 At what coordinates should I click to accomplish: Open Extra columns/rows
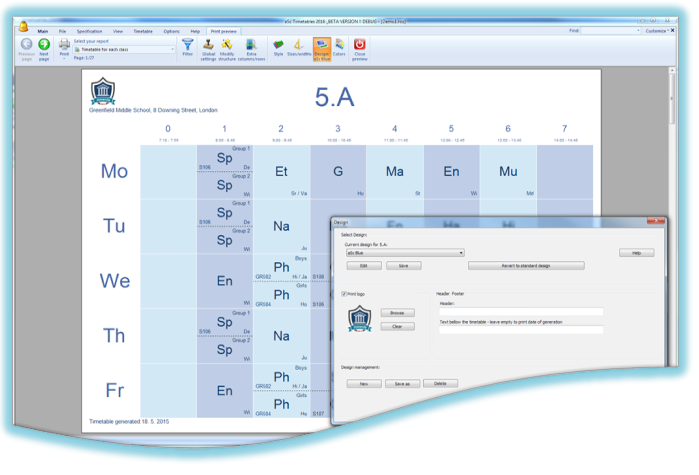click(251, 47)
